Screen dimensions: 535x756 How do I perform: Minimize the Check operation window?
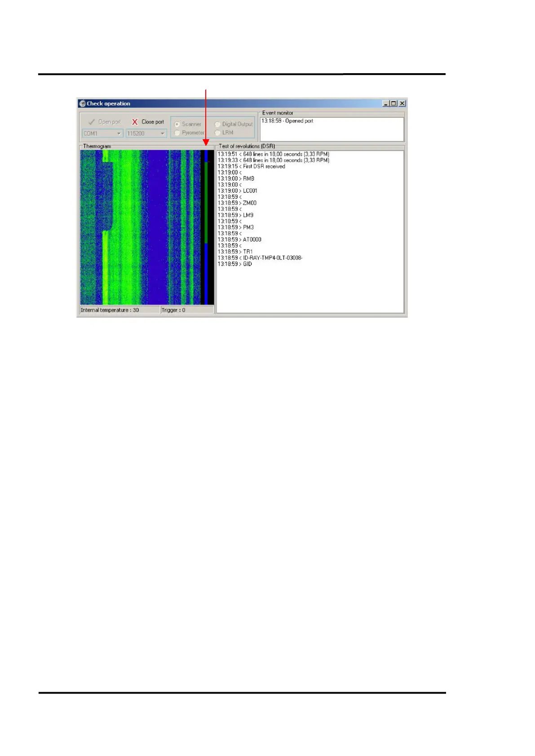[386, 103]
